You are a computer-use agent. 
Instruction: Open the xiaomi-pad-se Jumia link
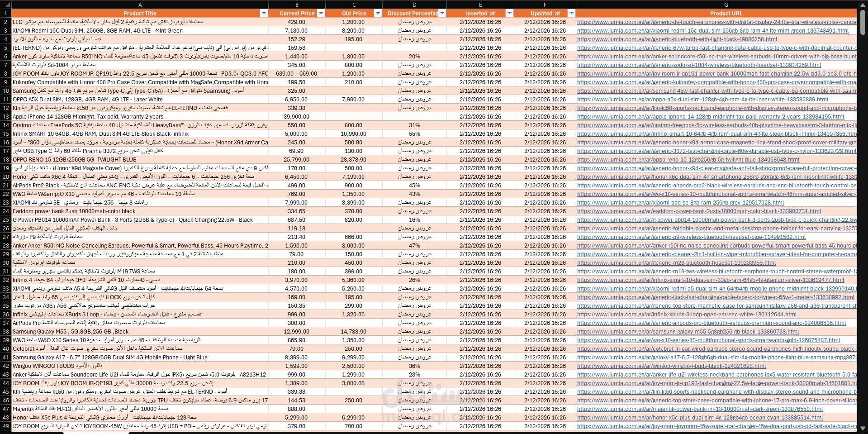tap(680, 203)
